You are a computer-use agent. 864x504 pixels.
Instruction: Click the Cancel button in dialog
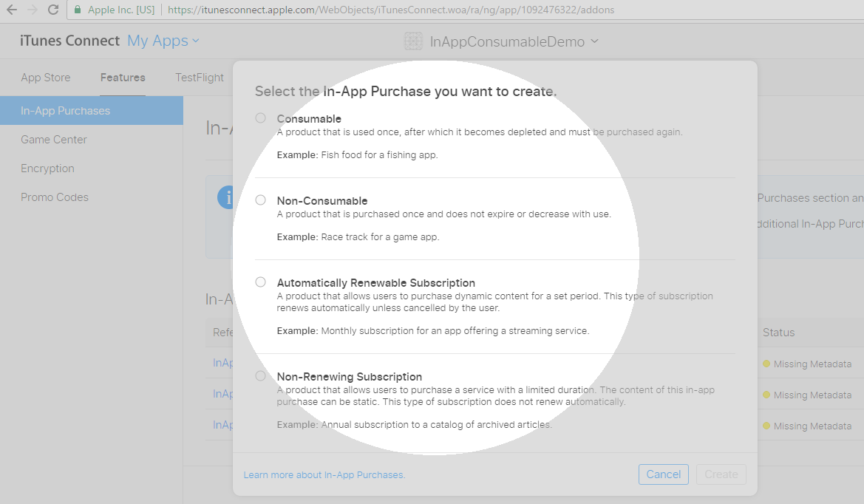[x=663, y=474]
